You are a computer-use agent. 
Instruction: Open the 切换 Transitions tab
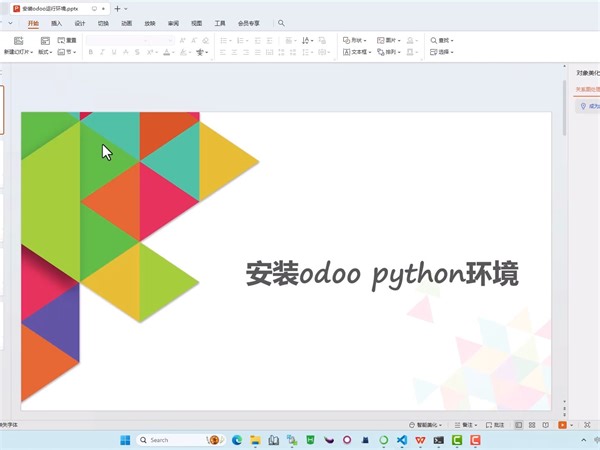pyautogui.click(x=103, y=23)
